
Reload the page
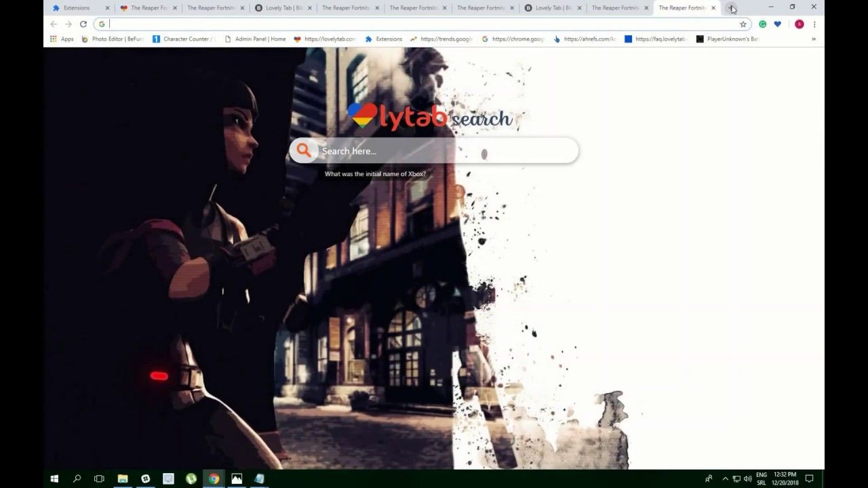(x=83, y=24)
